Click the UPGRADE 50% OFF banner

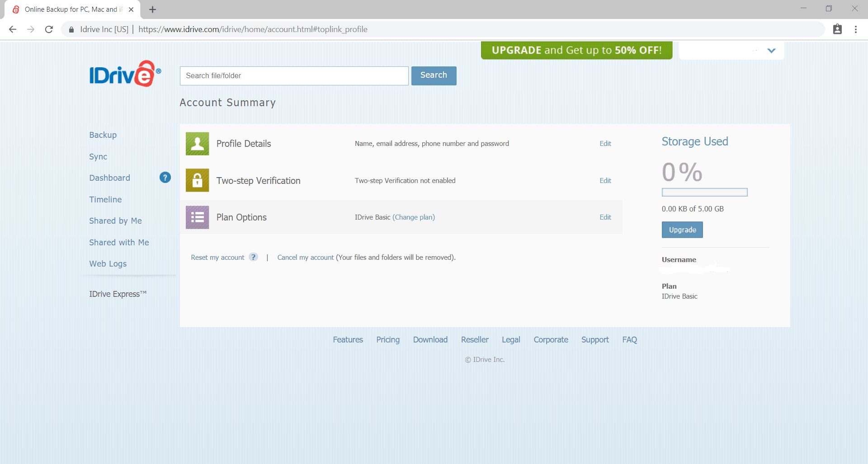point(576,50)
